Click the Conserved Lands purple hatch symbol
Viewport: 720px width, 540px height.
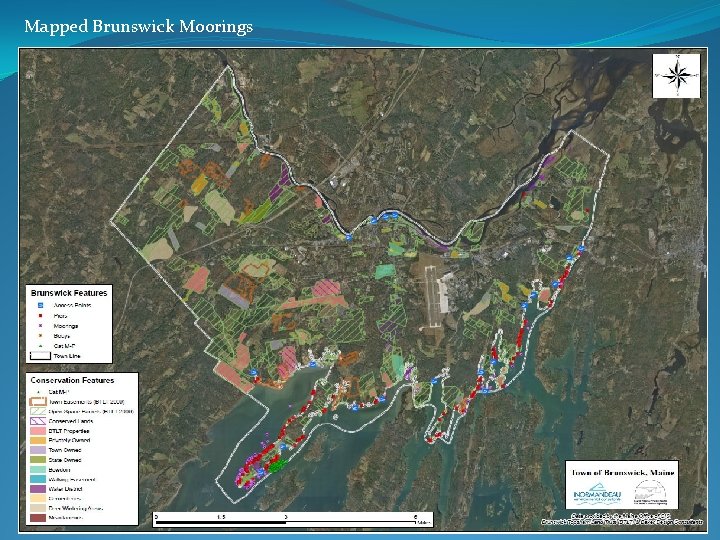(38, 421)
